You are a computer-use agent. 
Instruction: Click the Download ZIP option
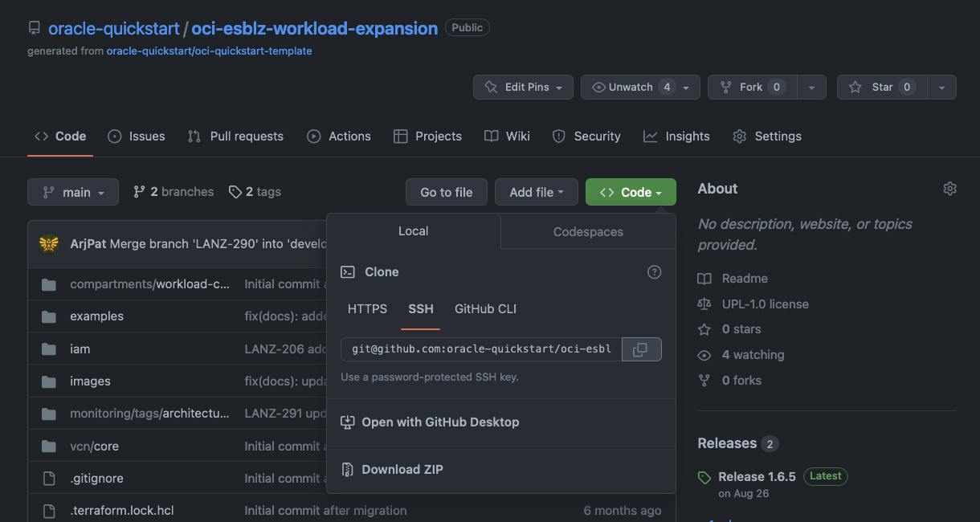tap(402, 469)
